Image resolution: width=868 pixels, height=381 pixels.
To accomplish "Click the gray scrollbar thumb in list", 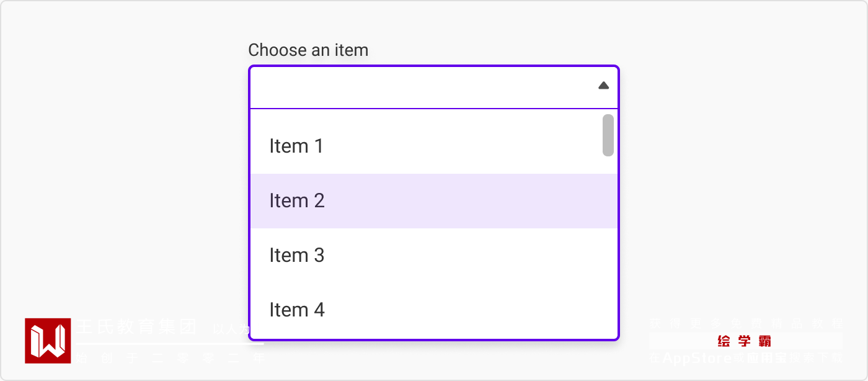I will coord(608,135).
